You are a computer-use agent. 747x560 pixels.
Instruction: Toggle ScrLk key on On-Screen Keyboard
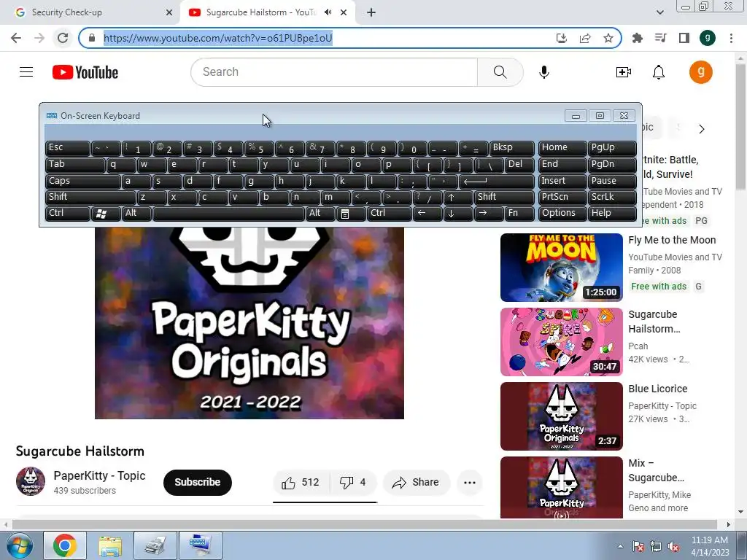(x=612, y=197)
